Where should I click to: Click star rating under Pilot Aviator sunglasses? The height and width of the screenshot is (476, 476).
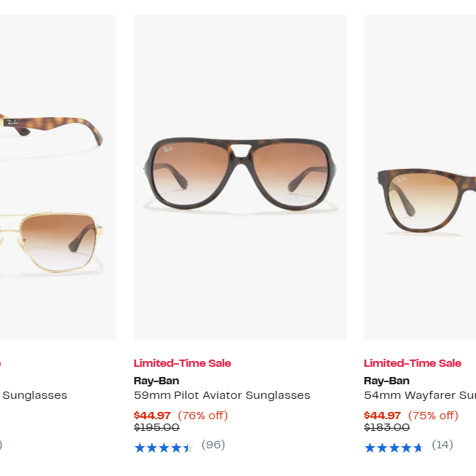[x=163, y=448]
